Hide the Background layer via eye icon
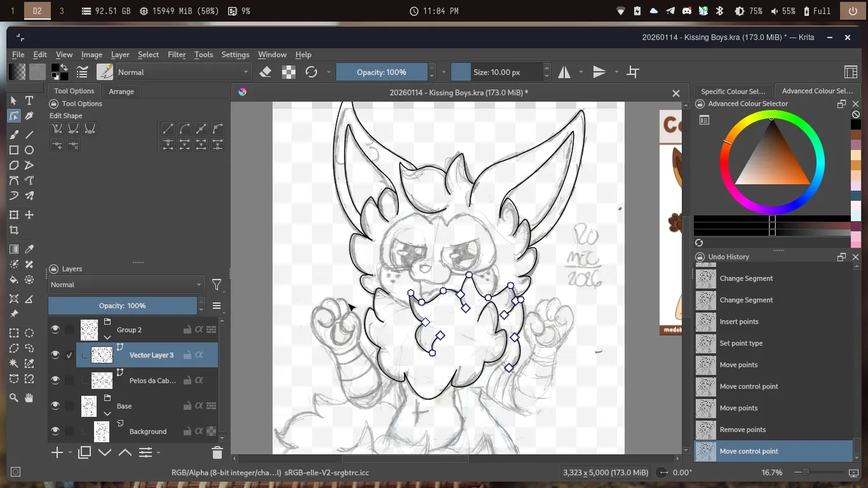 (x=55, y=431)
